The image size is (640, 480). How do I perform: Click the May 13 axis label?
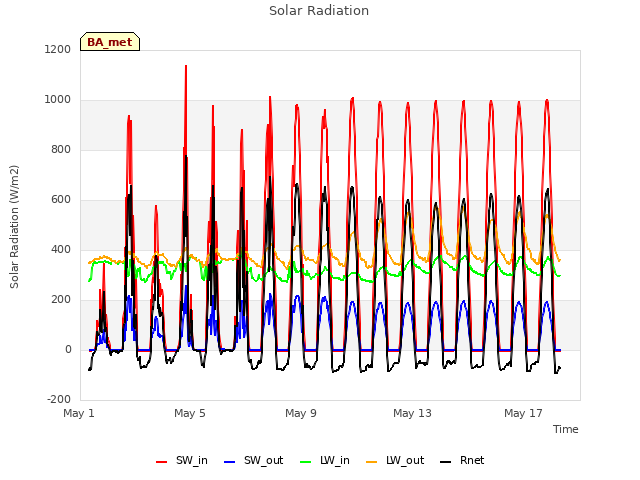tap(412, 413)
